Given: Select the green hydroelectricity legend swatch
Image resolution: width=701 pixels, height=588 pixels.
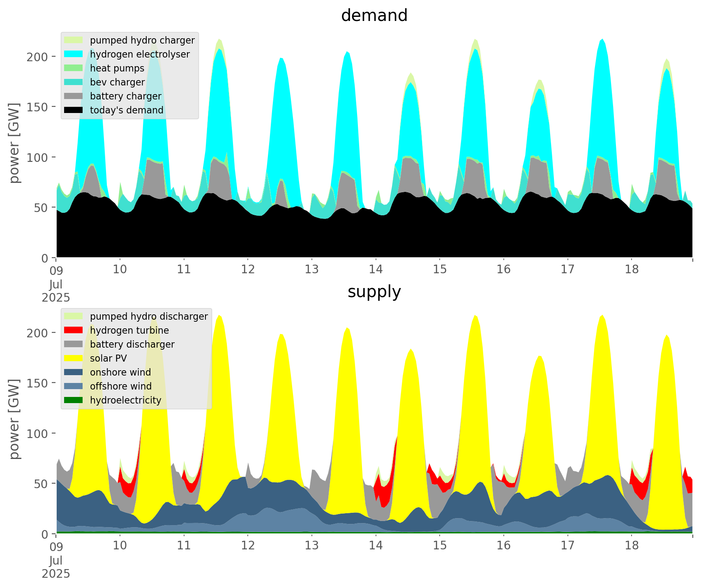Looking at the screenshot, I should click(74, 400).
